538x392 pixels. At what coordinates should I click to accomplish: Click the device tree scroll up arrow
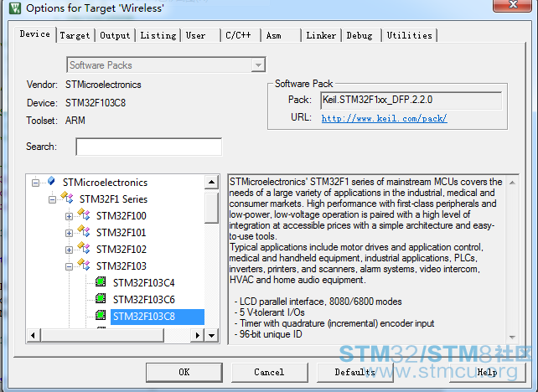212,182
